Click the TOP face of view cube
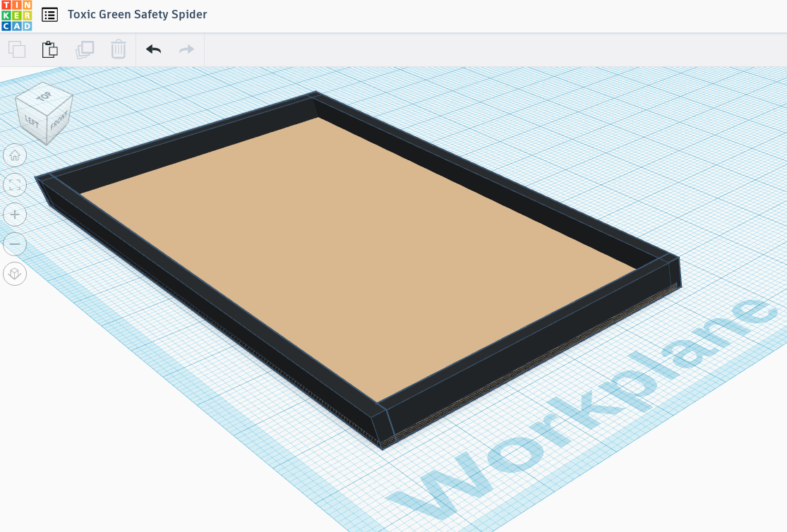The image size is (787, 532). point(44,97)
